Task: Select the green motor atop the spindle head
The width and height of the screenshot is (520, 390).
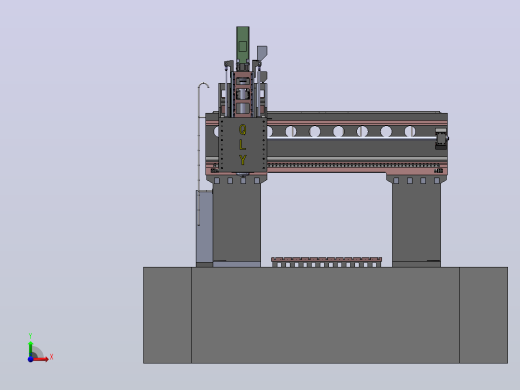Action: click(x=243, y=44)
